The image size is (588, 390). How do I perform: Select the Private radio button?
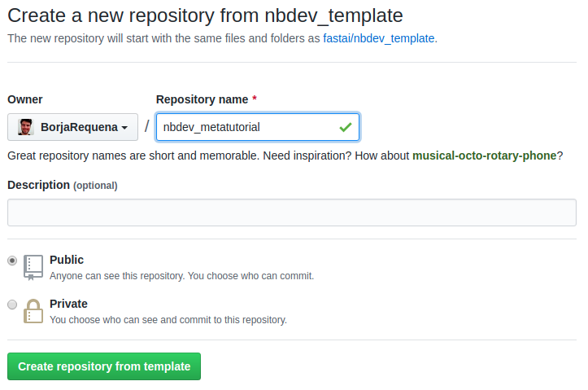click(12, 305)
